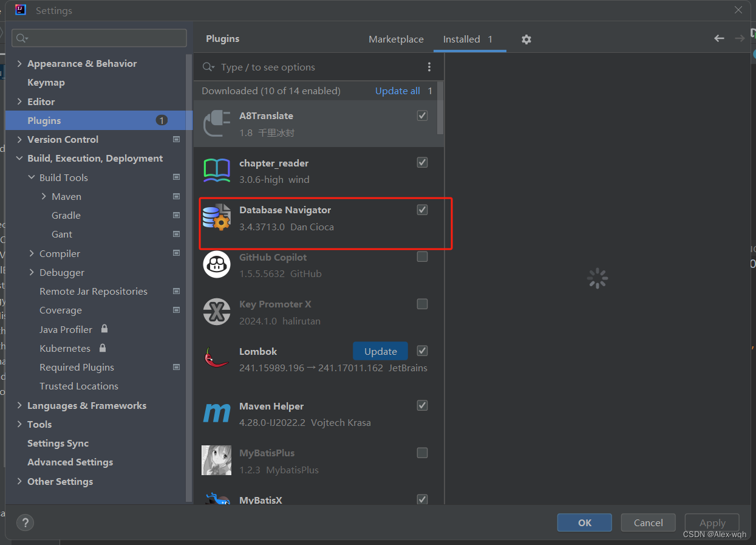Click the Maven Helper m icon
756x545 pixels.
[x=217, y=413]
